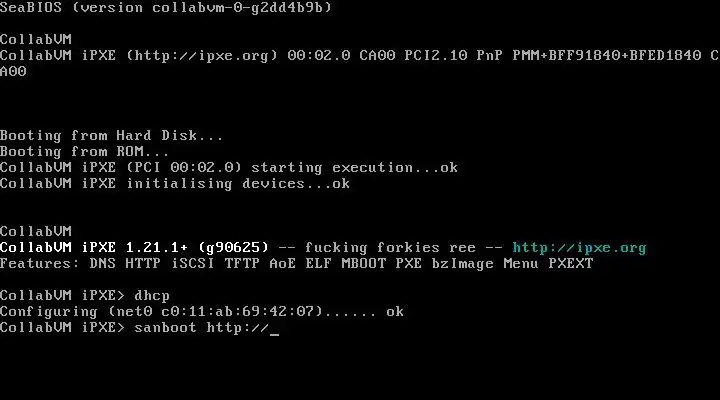This screenshot has width=720, height=400.
Task: Click the 'Booting from ROM...' line
Action: 84,152
